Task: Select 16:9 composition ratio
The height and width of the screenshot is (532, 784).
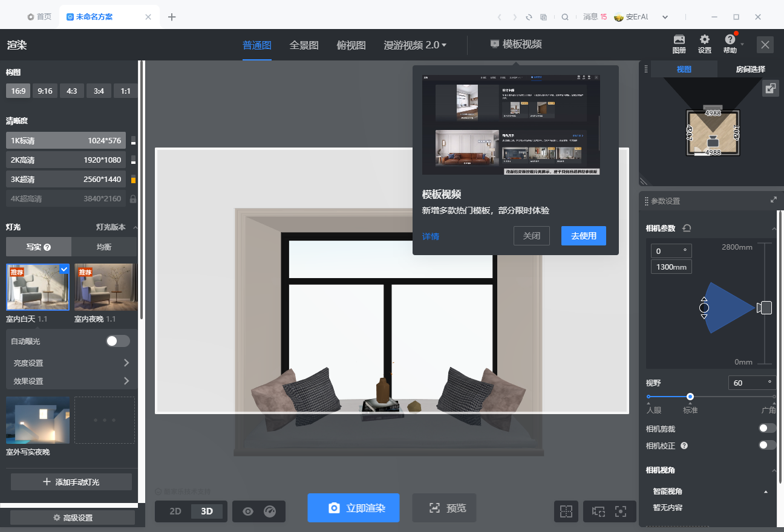Action: pos(18,91)
